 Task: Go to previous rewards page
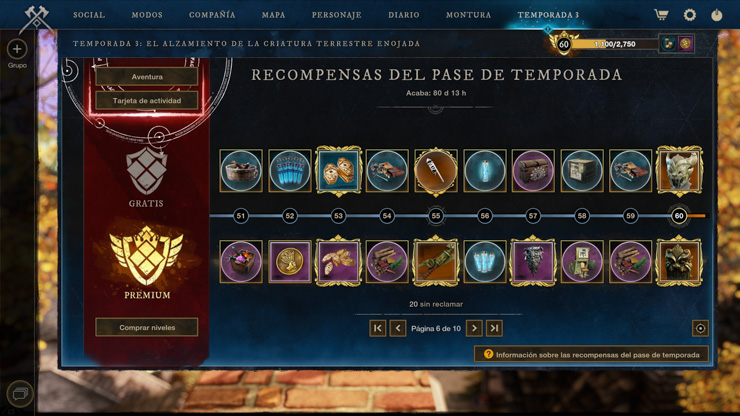click(398, 328)
